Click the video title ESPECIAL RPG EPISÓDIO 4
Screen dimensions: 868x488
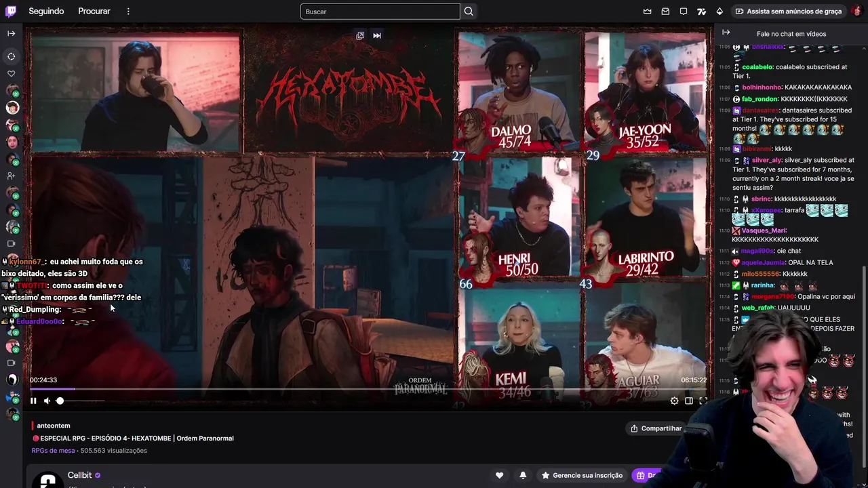133,439
